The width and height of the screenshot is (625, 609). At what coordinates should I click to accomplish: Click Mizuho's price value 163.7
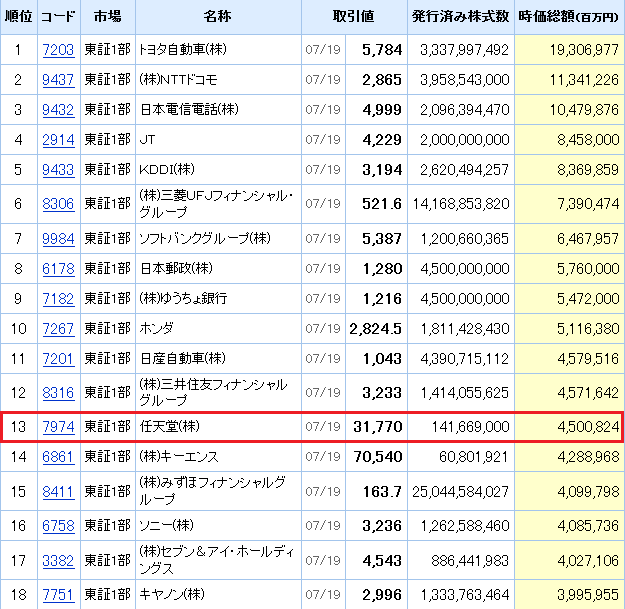tap(382, 491)
